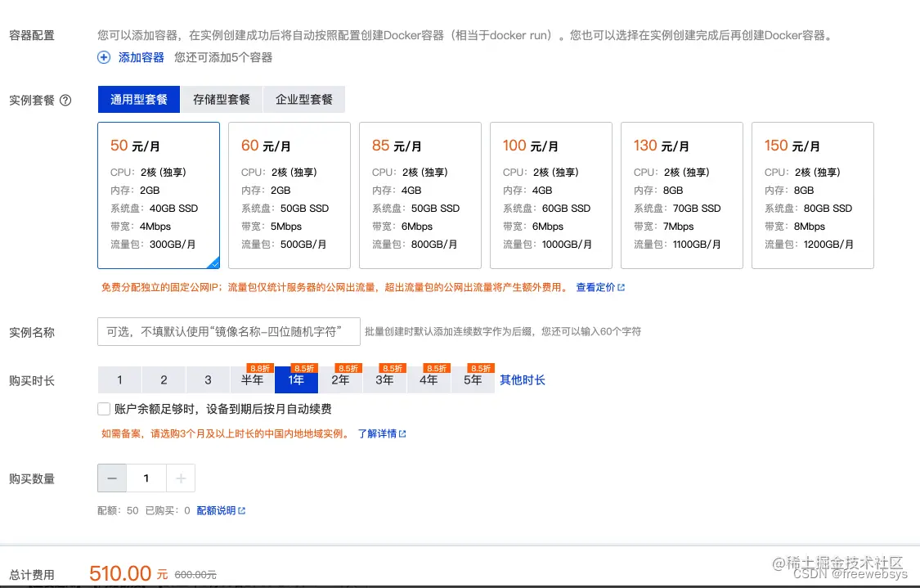Select 5年 purchase duration
The height and width of the screenshot is (588, 920).
[x=473, y=380]
